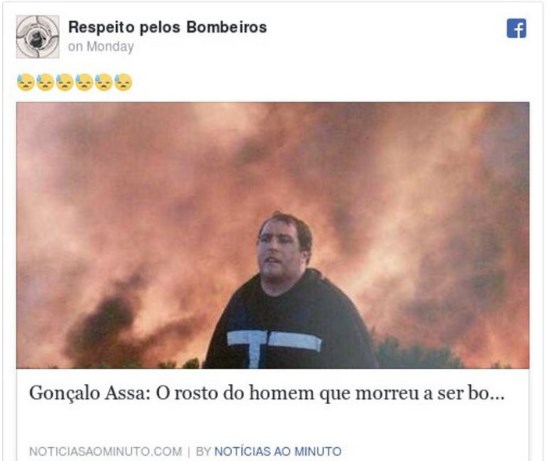Click the NOTICIASAOMINUTO.COM domain text
547x461 pixels.
(x=106, y=451)
